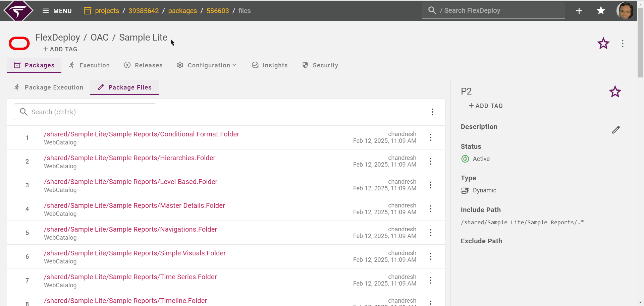Switch to the Packages tab

pos(34,65)
